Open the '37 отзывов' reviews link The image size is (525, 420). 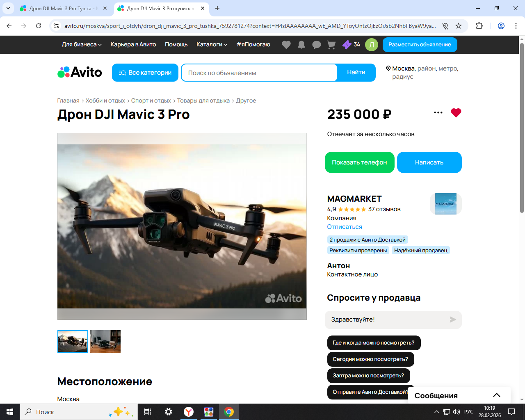point(384,209)
